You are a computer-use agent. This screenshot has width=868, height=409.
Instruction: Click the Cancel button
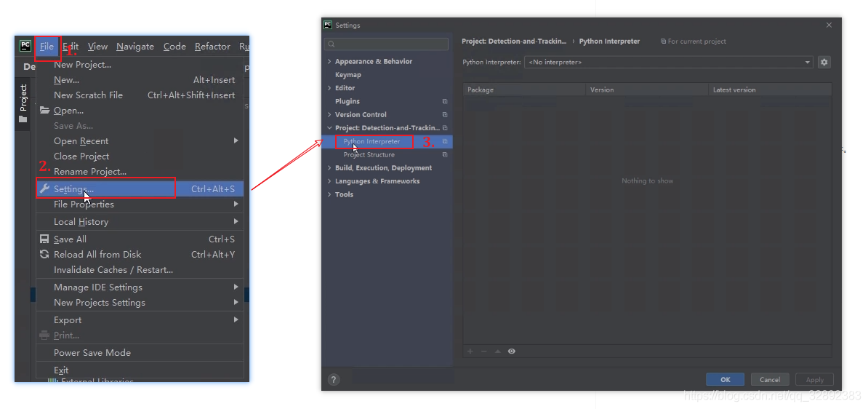(770, 380)
